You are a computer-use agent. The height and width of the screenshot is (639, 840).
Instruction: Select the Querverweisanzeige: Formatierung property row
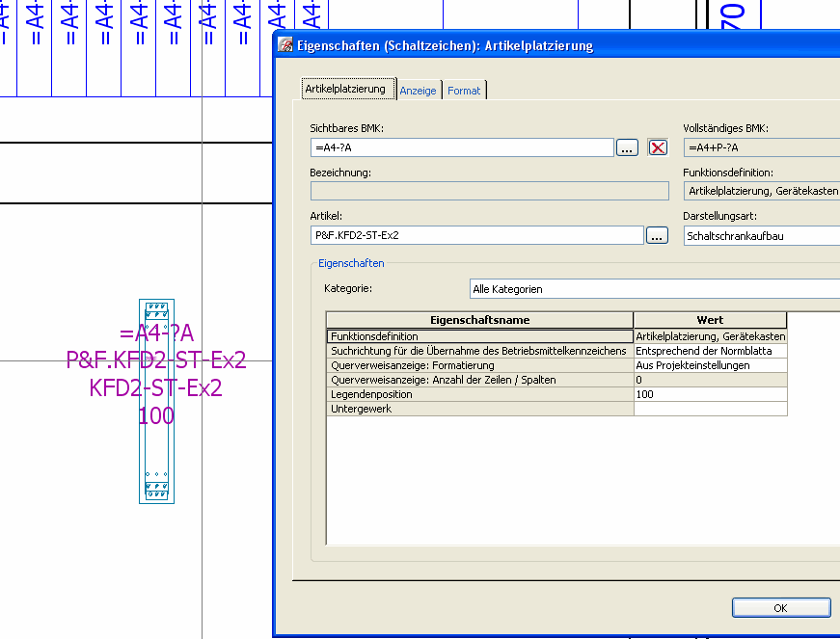coord(479,365)
